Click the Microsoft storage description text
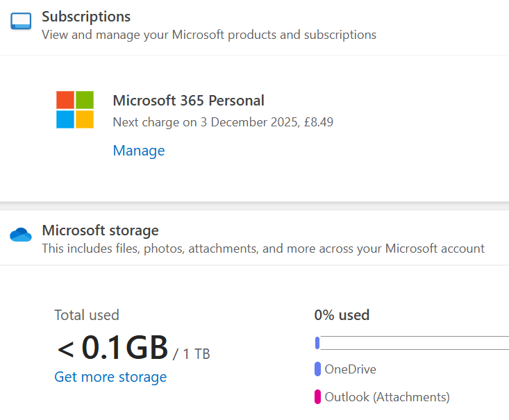 pyautogui.click(x=263, y=249)
